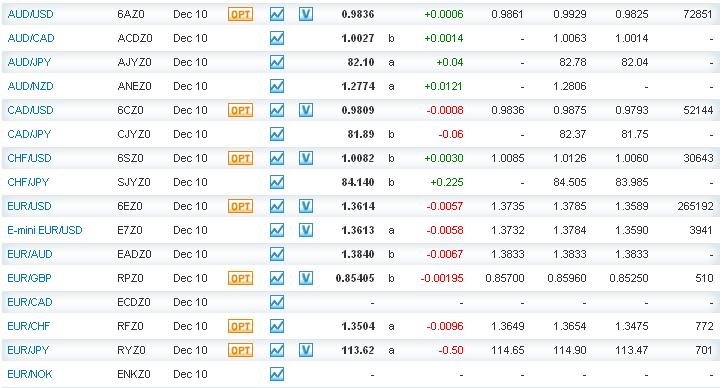The width and height of the screenshot is (725, 388).
Task: Click the CHF/JPY product link
Action: coord(28,182)
